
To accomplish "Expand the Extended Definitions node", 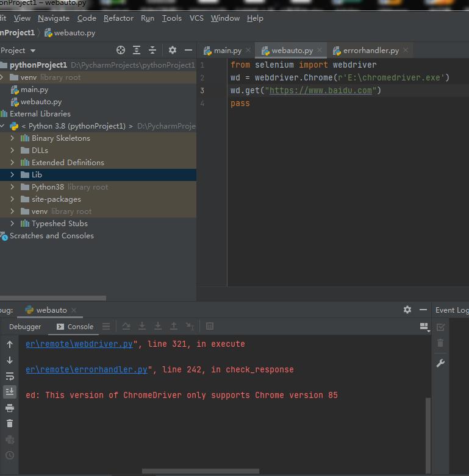I will 12,162.
